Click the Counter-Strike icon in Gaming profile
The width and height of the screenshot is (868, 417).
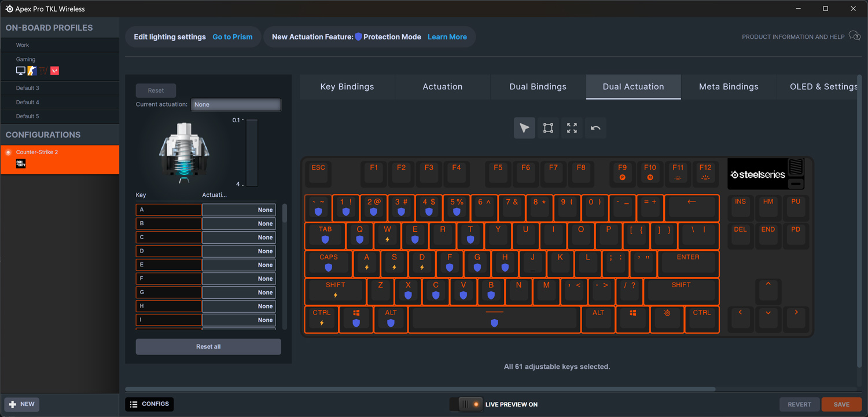[x=32, y=71]
